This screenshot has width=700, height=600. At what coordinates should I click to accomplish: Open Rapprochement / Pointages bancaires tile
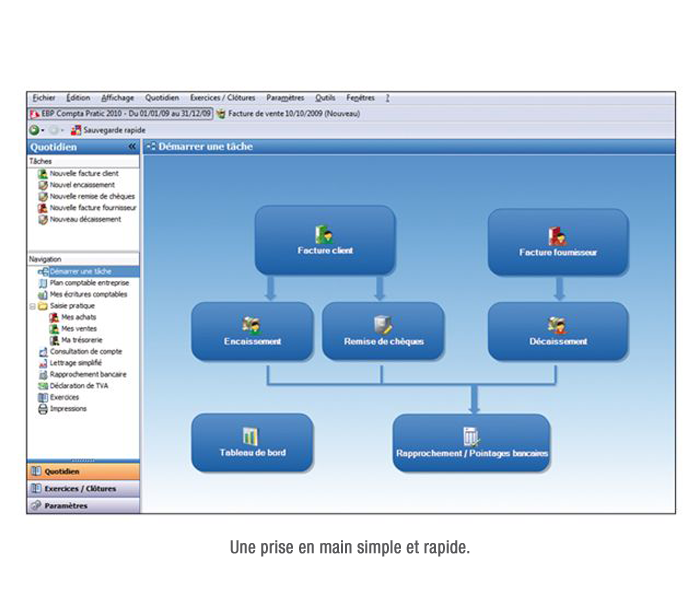pos(471,443)
